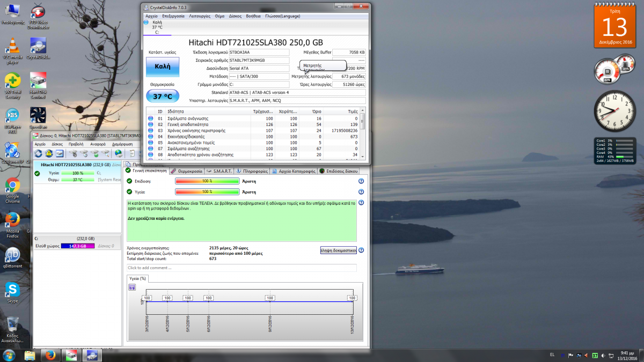Open the Προβολή menu in Hard Disk Sentinel
Image resolution: width=644 pixels, height=362 pixels.
point(76,144)
